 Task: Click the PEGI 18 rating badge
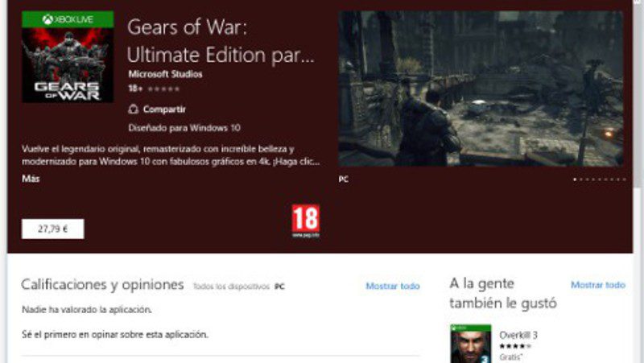(306, 221)
